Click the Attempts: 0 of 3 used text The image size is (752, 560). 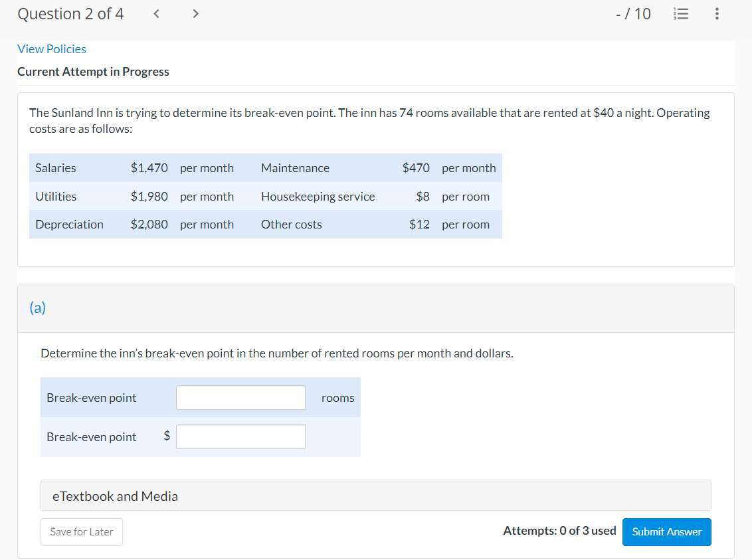pyautogui.click(x=559, y=531)
